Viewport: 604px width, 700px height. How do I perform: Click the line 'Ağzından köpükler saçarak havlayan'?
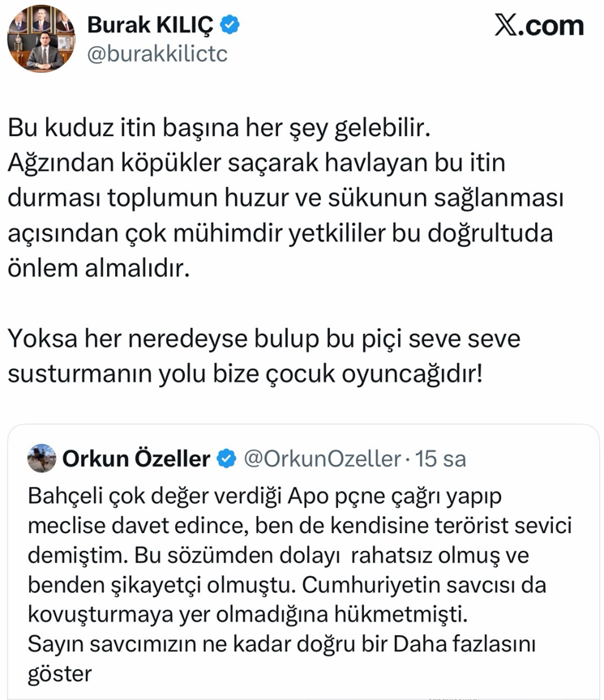pyautogui.click(x=257, y=163)
